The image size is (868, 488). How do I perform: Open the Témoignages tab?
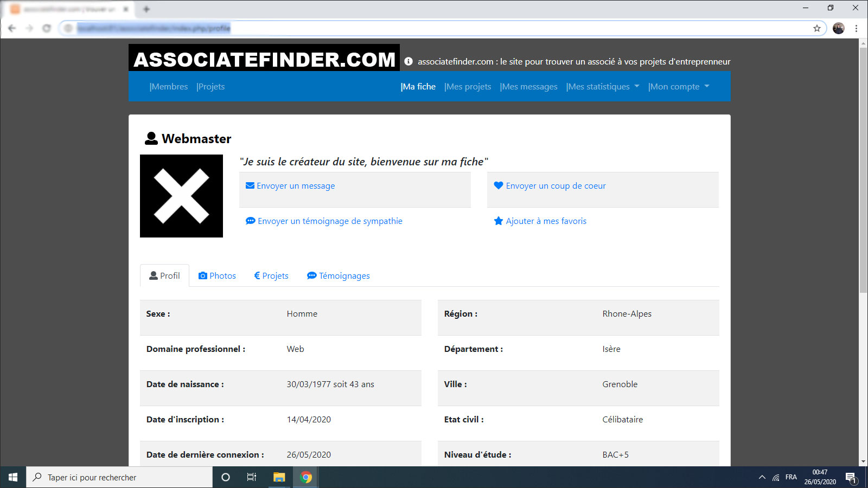[x=339, y=275]
